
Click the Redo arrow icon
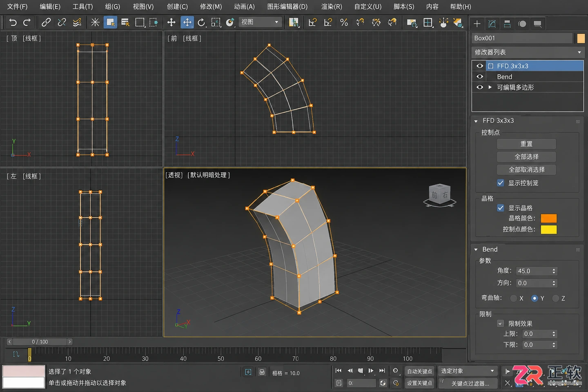(x=27, y=22)
